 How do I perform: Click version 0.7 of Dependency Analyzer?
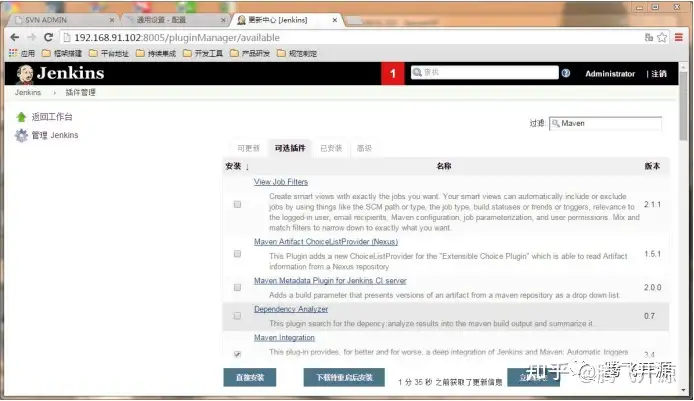click(x=649, y=316)
